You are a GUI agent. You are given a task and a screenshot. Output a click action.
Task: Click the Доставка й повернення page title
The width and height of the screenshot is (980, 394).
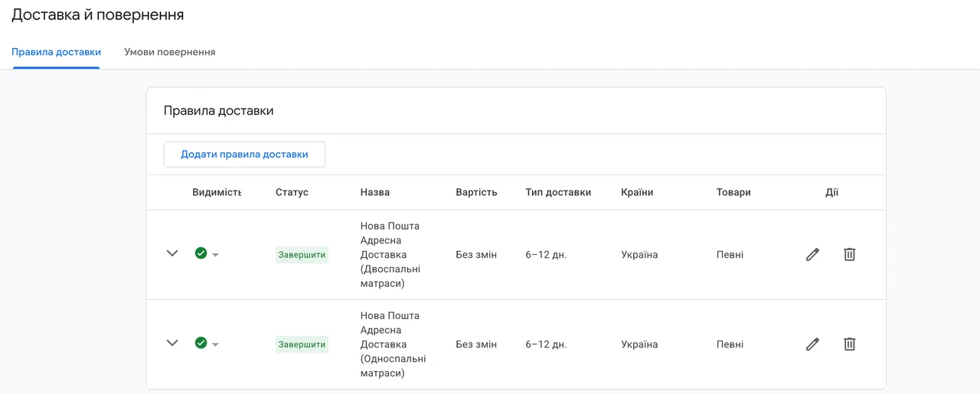pos(97,15)
